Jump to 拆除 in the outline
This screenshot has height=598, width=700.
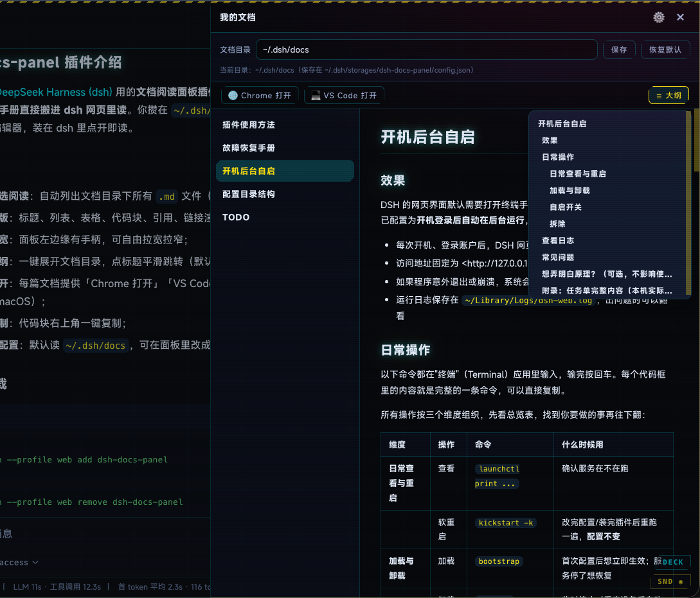click(557, 224)
